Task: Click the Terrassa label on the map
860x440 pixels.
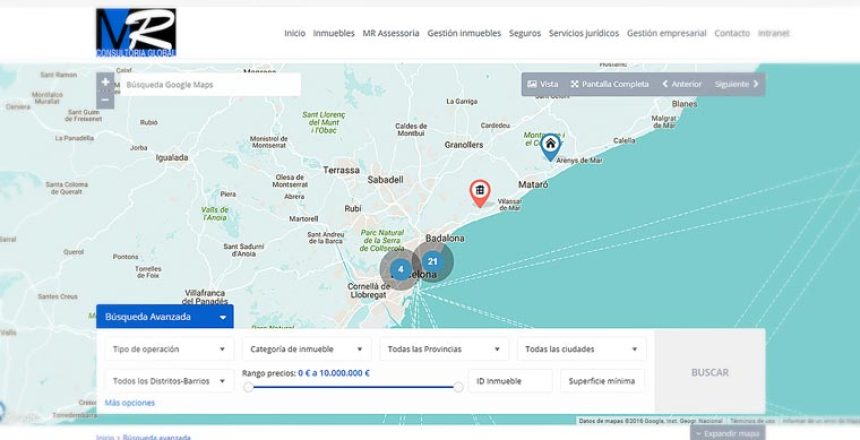Action: [x=341, y=170]
